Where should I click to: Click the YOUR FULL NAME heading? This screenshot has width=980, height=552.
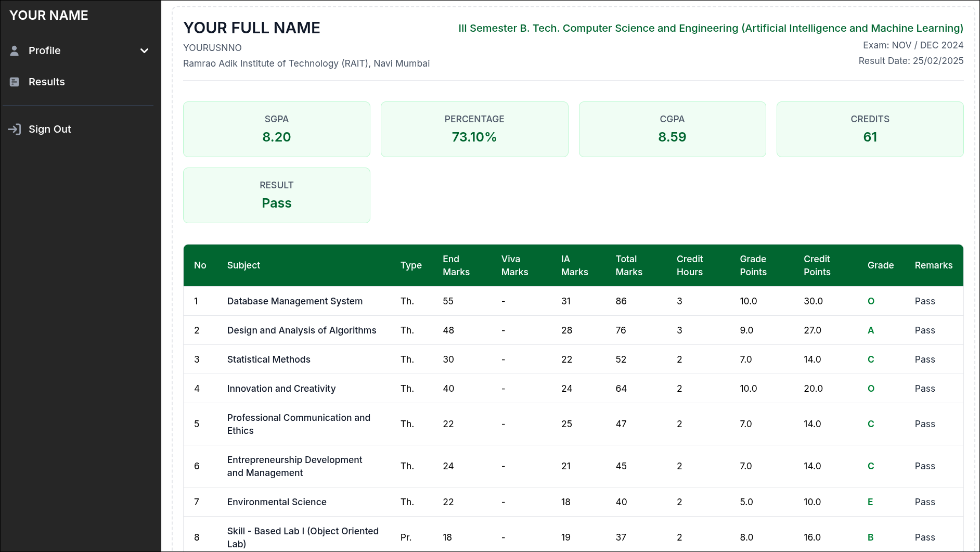point(252,28)
